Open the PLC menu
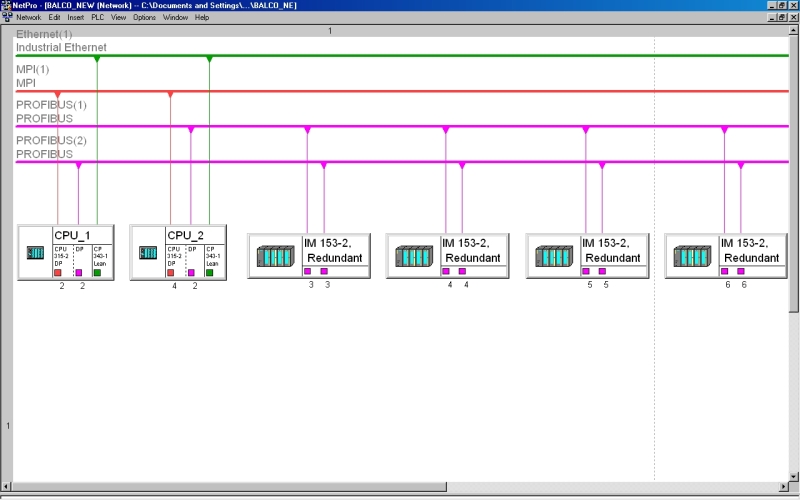 click(97, 17)
